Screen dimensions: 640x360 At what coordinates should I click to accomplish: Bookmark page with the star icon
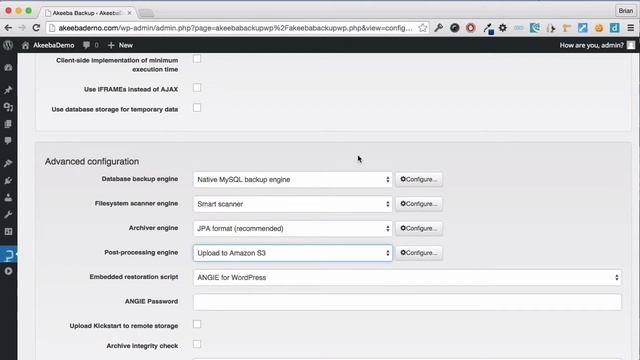(x=423, y=28)
